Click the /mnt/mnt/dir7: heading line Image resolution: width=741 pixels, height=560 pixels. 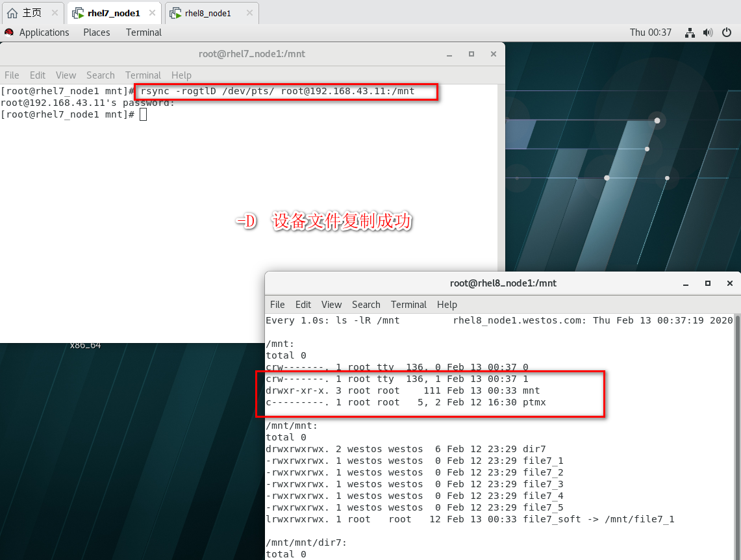(307, 542)
